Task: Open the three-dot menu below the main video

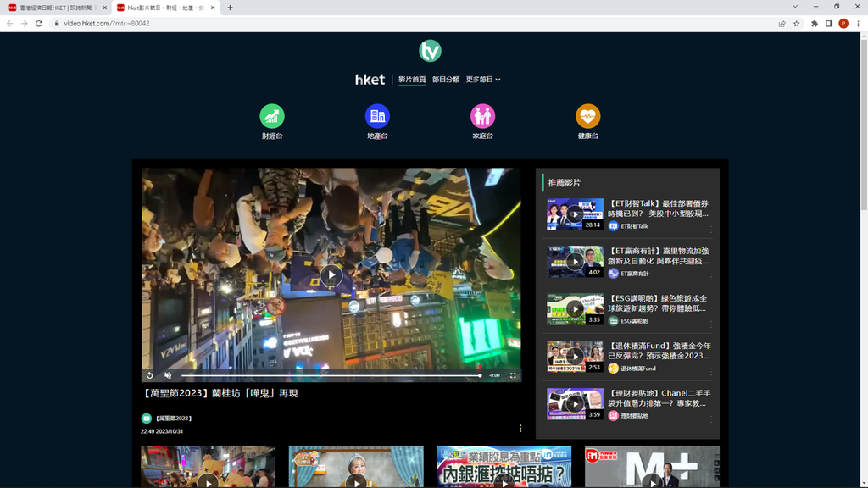Action: coord(520,429)
